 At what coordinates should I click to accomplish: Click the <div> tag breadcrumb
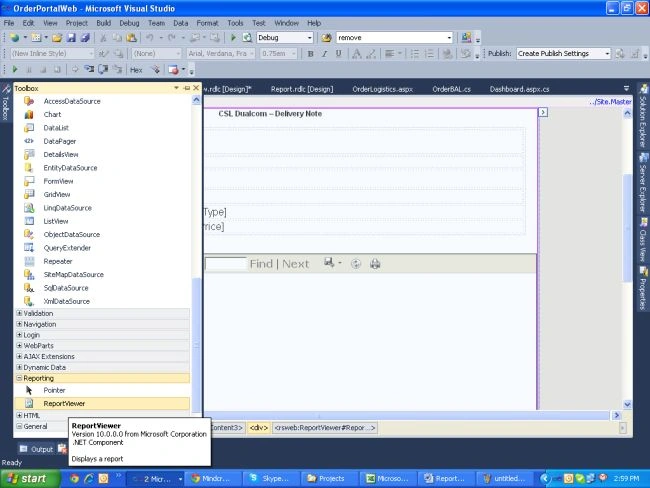point(259,427)
